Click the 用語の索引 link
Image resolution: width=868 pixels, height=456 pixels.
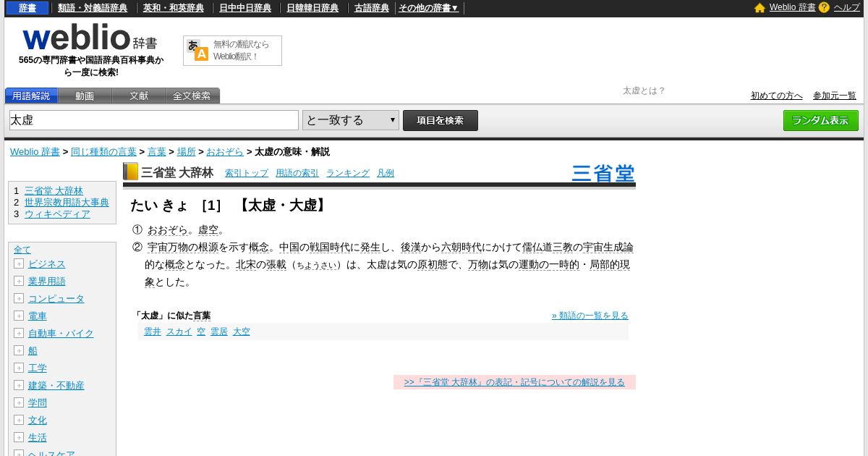[297, 173]
